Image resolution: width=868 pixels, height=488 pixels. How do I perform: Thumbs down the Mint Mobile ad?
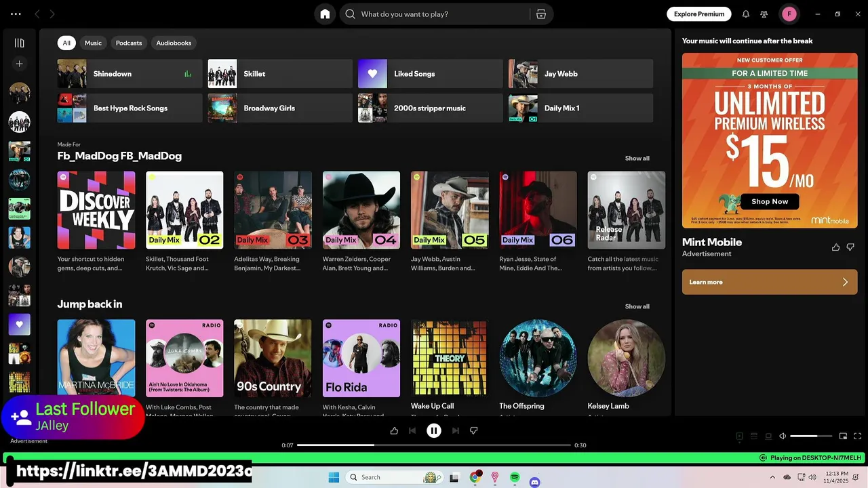[x=850, y=247]
